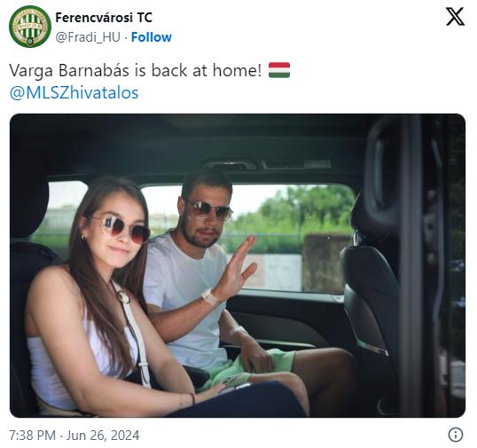Click the man's sunglasses in the photo
Viewport: 477px width, 448px height.
point(208,209)
